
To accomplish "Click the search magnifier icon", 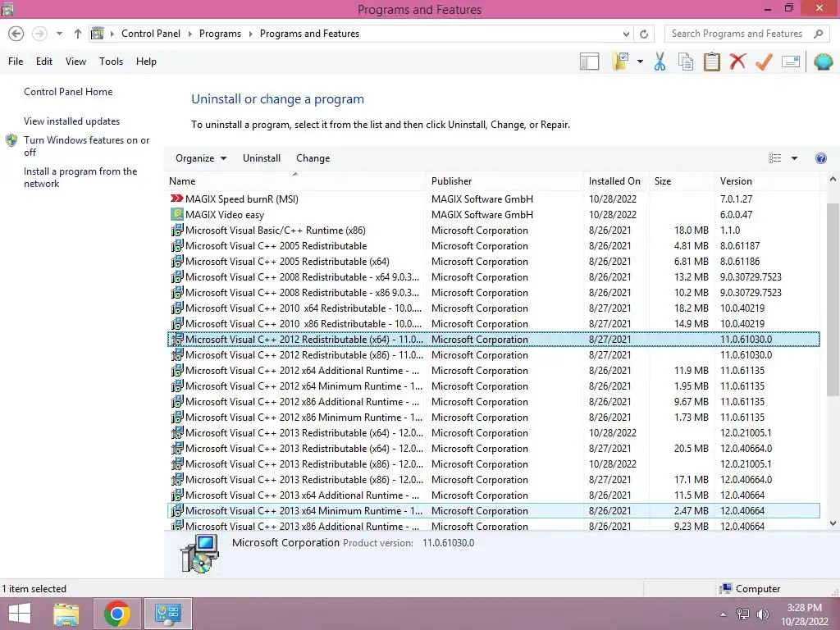I will (818, 34).
